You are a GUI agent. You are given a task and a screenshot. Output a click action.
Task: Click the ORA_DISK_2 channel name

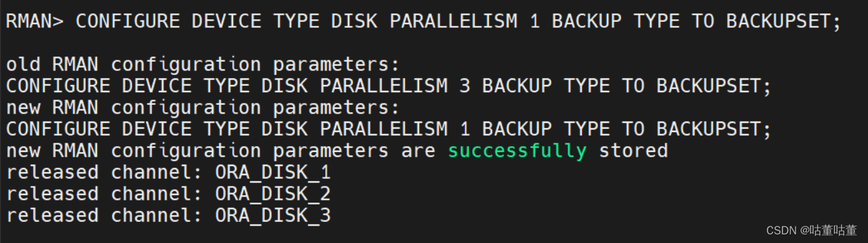tap(273, 194)
